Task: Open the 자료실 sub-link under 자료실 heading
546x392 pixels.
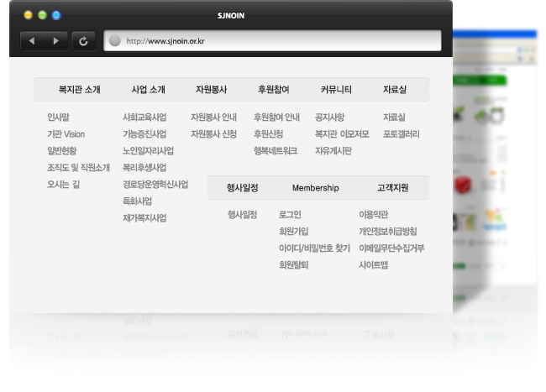Action: tap(394, 118)
